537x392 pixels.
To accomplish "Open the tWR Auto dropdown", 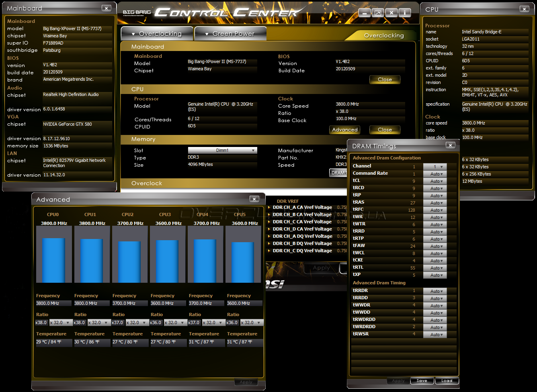I will coord(435,217).
